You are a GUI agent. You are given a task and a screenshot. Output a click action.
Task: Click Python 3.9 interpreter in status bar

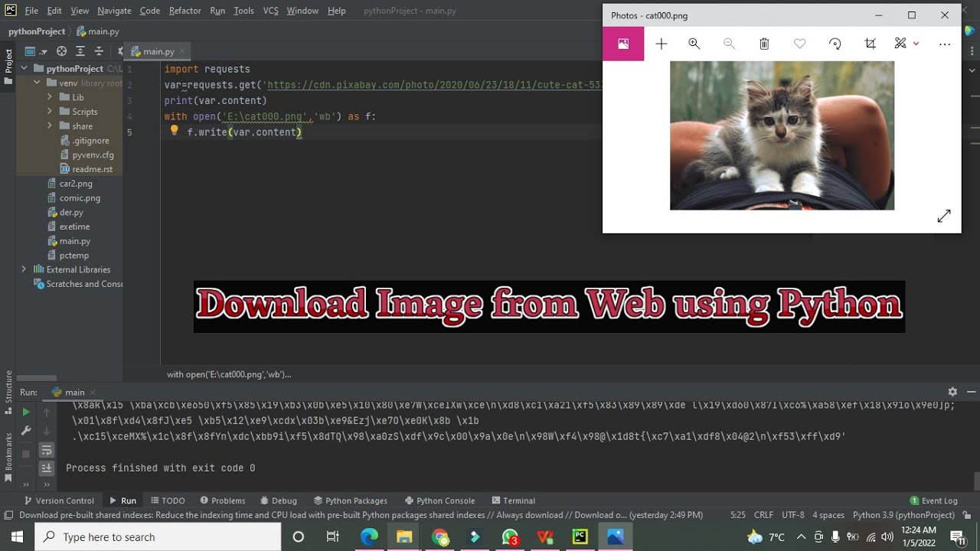[903, 515]
